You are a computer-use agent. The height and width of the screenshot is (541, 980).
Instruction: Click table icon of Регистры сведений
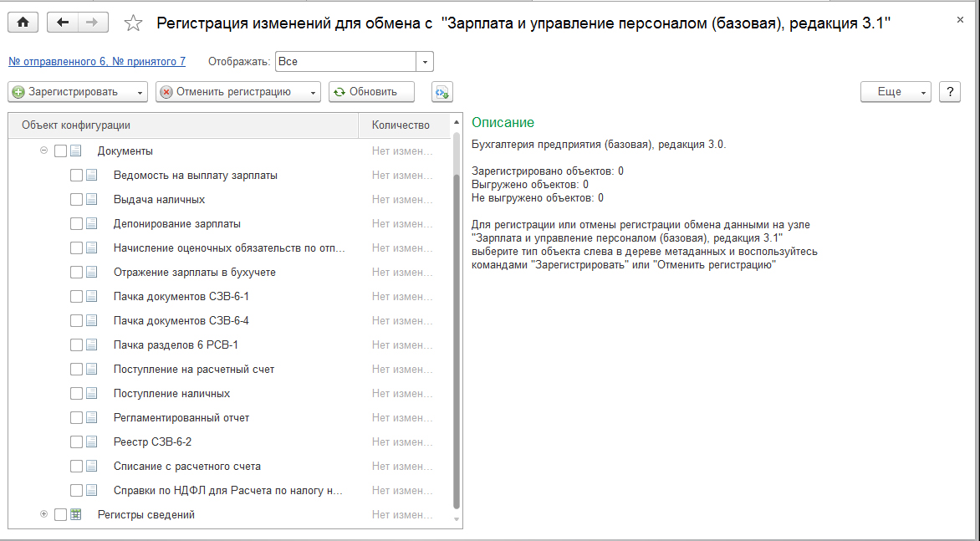tap(76, 515)
